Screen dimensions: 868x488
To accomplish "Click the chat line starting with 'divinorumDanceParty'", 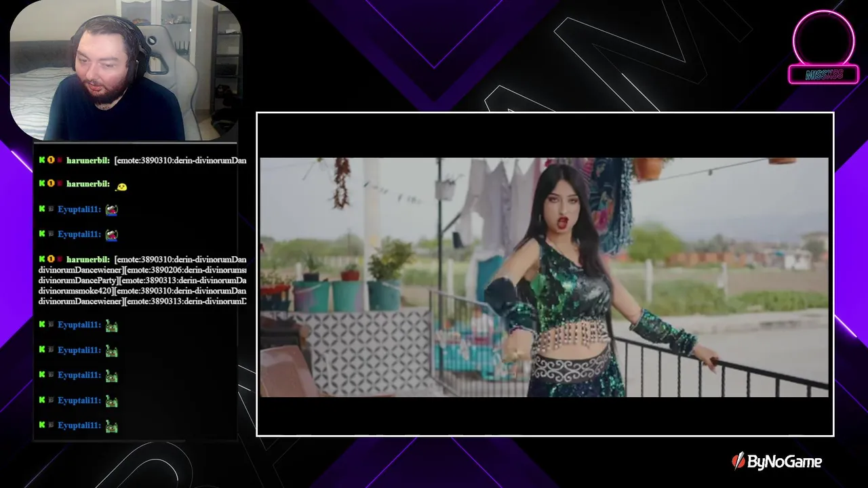I will pos(142,281).
